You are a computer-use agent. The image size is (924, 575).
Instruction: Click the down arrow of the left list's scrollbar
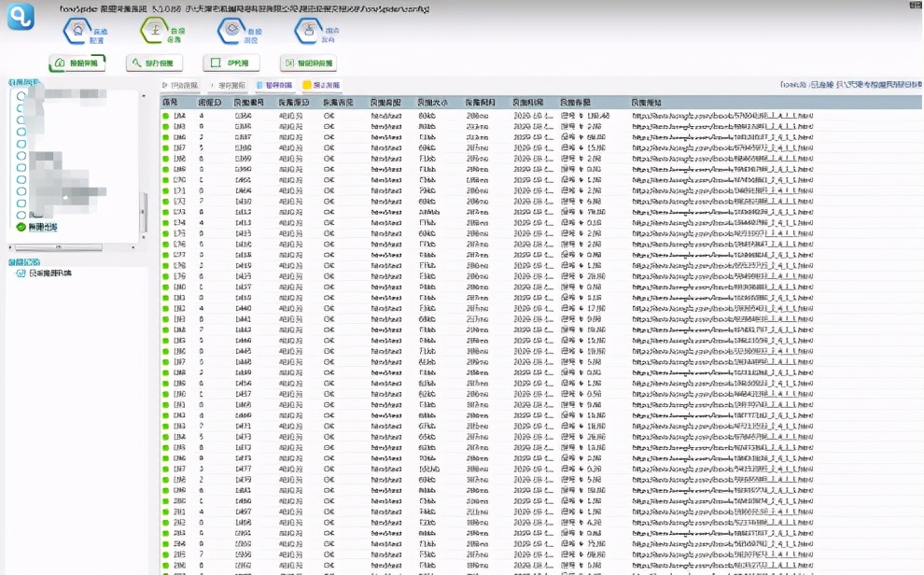coord(143,237)
